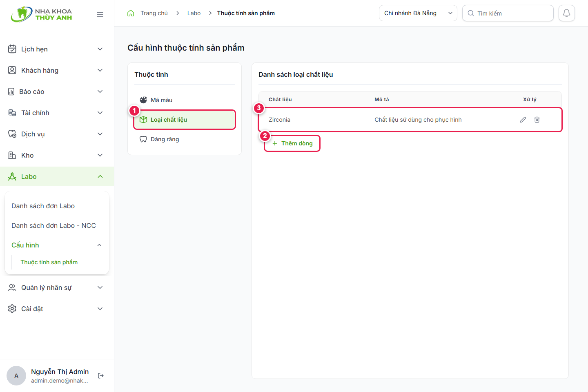This screenshot has height=392, width=588.
Task: Open Danh sách đơn Labo - NCC
Action: (53, 225)
